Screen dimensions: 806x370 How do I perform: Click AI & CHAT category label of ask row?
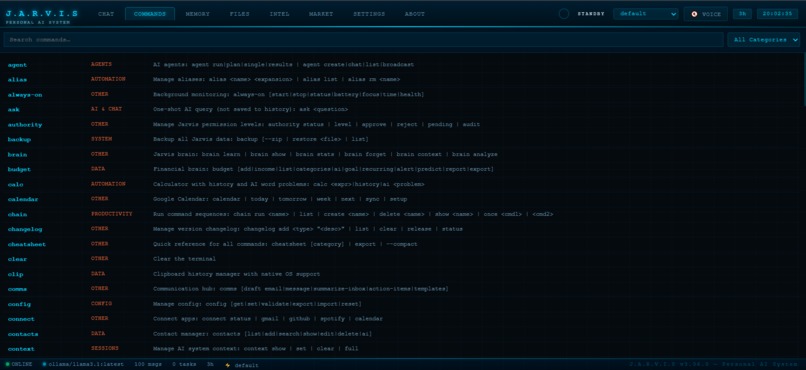[x=106, y=109]
